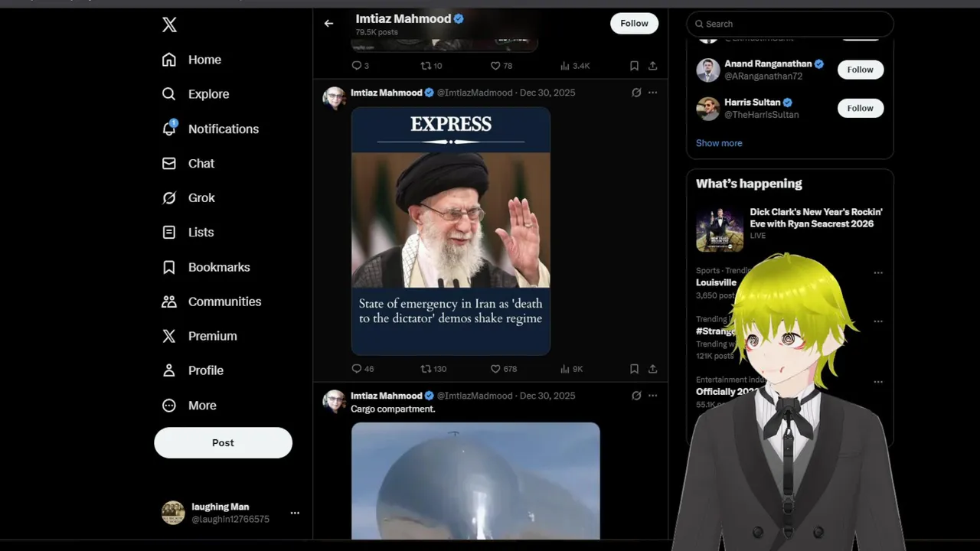Open Profile in sidebar
The height and width of the screenshot is (551, 980).
[x=192, y=370]
